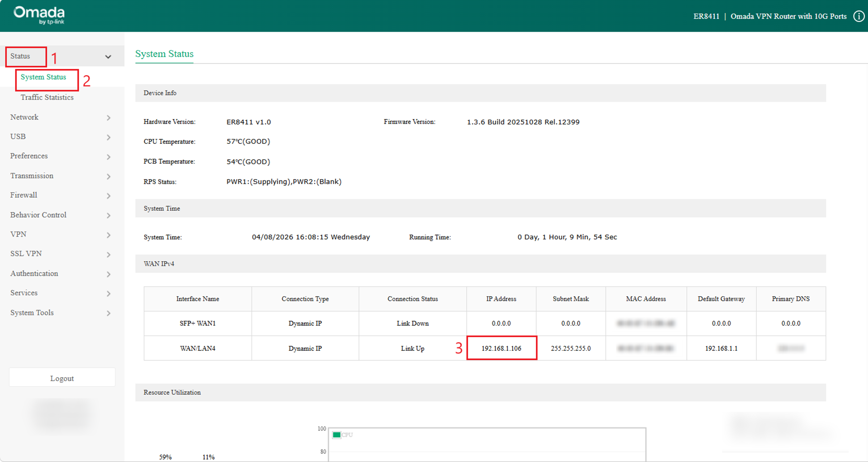
Task: Expand the Services section
Action: coord(108,294)
